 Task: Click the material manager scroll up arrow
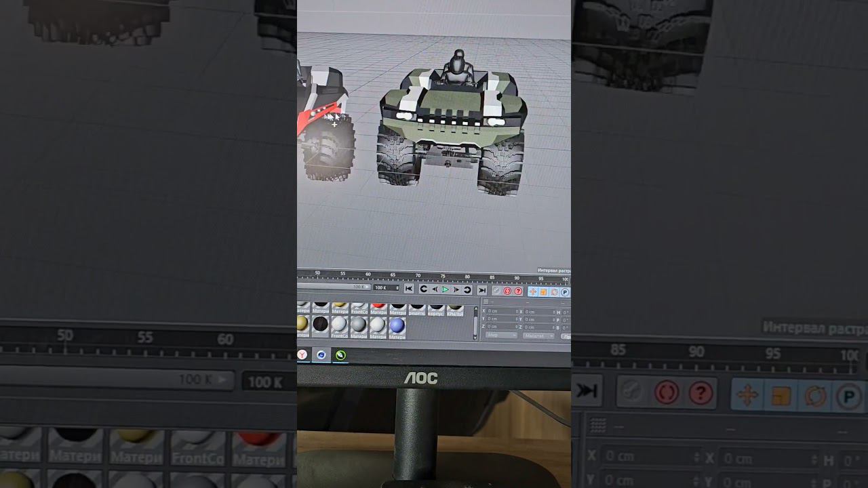(475, 308)
